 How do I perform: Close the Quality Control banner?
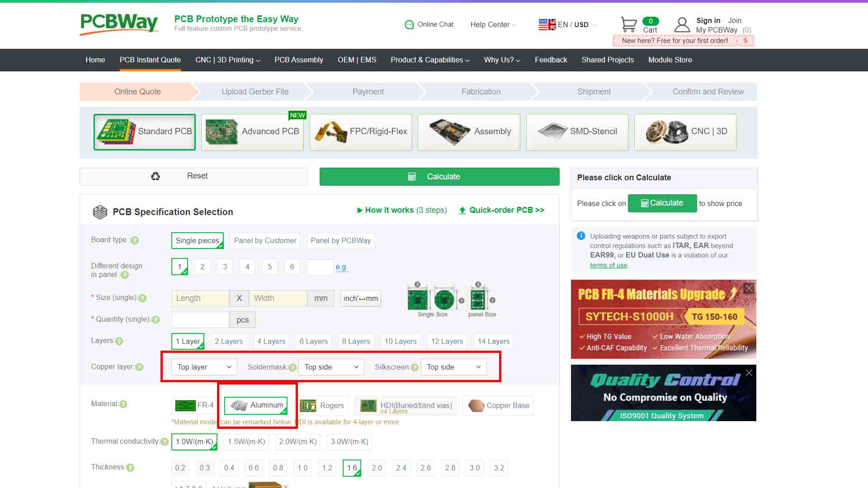coord(749,373)
